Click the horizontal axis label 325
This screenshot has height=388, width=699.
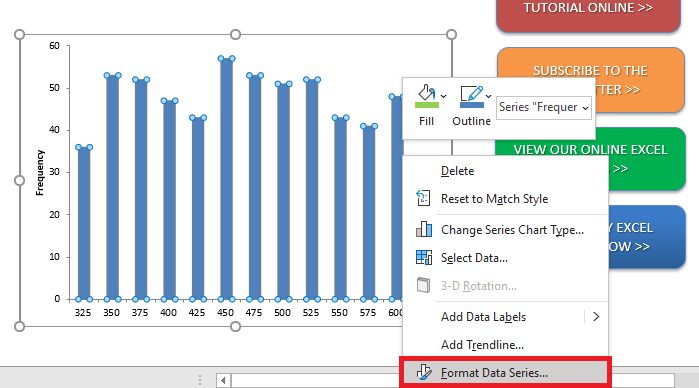tap(83, 313)
